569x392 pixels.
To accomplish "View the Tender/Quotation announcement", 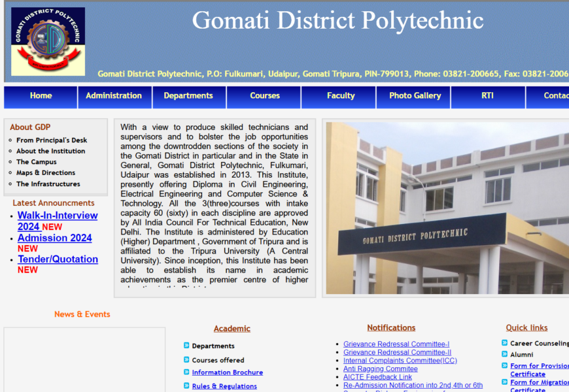I will (58, 259).
